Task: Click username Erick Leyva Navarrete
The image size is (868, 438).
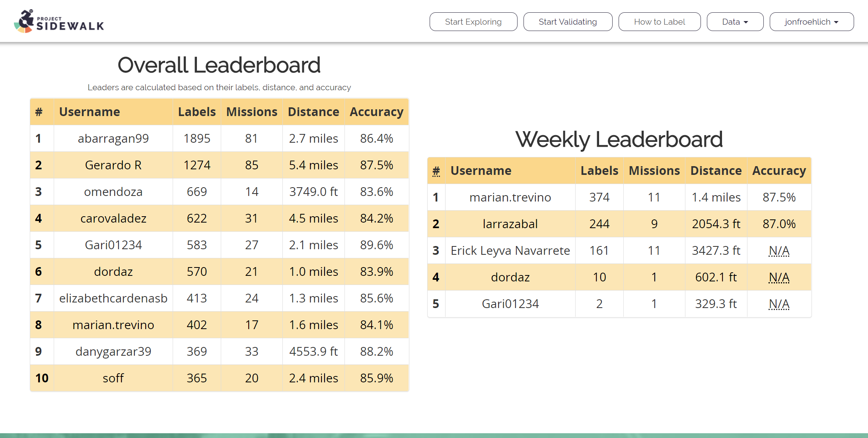Action: [510, 251]
